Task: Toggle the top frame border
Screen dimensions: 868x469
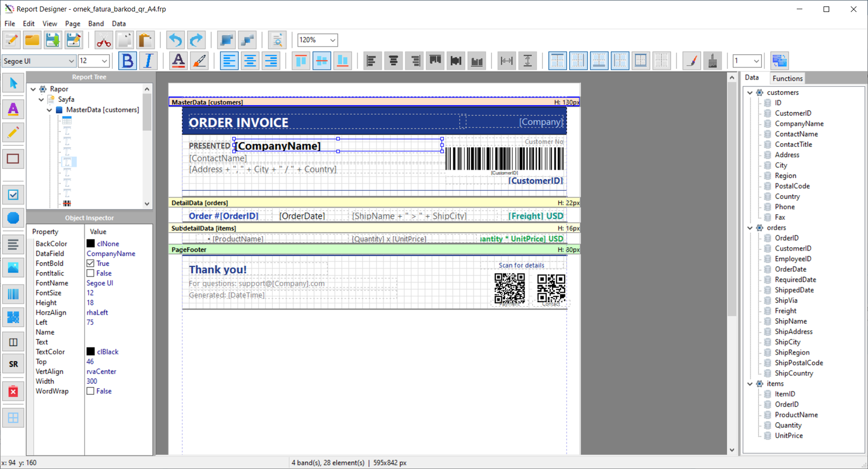Action: click(x=558, y=61)
